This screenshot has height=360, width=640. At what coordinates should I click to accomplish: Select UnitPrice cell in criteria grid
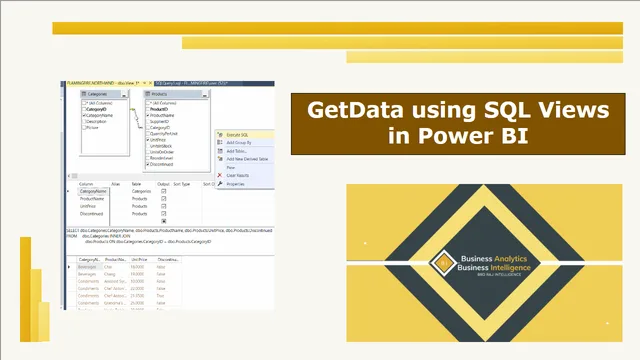click(93, 207)
